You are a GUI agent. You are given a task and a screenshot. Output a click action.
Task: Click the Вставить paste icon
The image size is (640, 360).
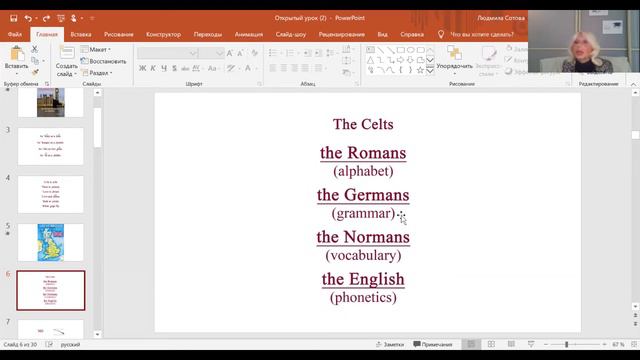point(17,54)
